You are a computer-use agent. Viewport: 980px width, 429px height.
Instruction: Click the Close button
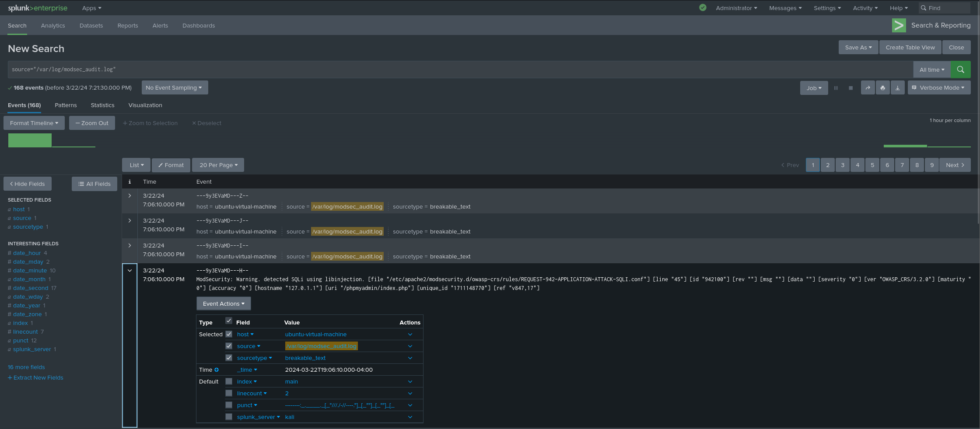pyautogui.click(x=956, y=47)
